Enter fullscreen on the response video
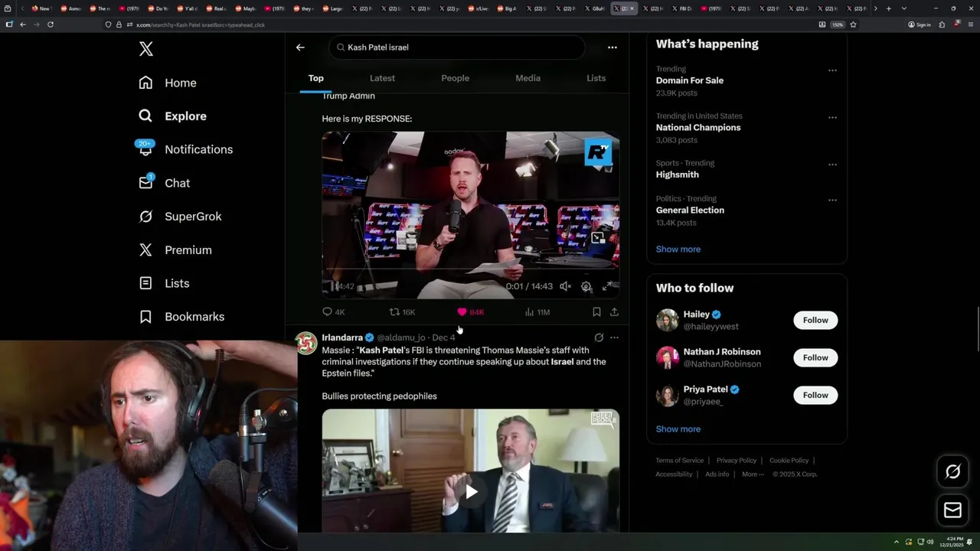Viewport: 980px width, 551px height. 607,286
